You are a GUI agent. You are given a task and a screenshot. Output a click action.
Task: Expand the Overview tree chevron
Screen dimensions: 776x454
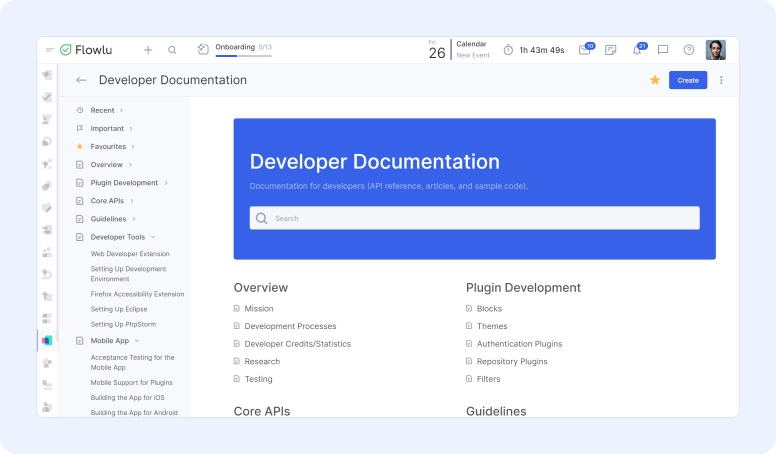tap(130, 165)
